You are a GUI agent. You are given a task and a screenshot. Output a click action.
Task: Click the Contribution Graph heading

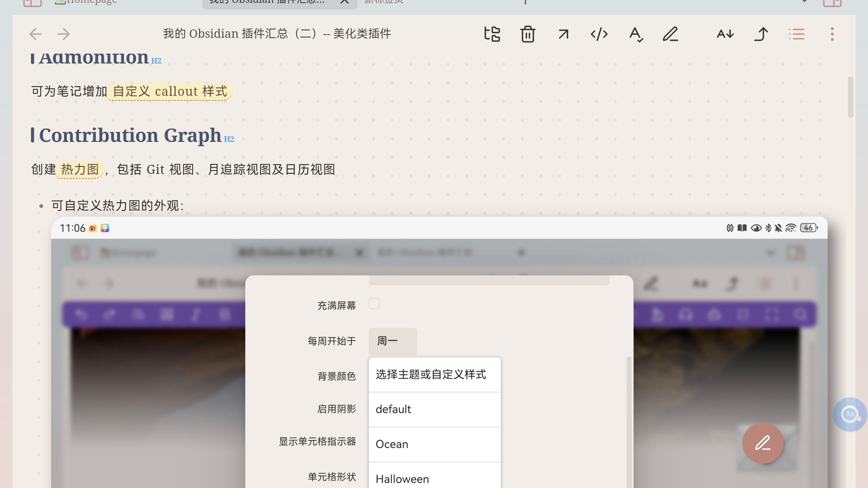(x=130, y=135)
